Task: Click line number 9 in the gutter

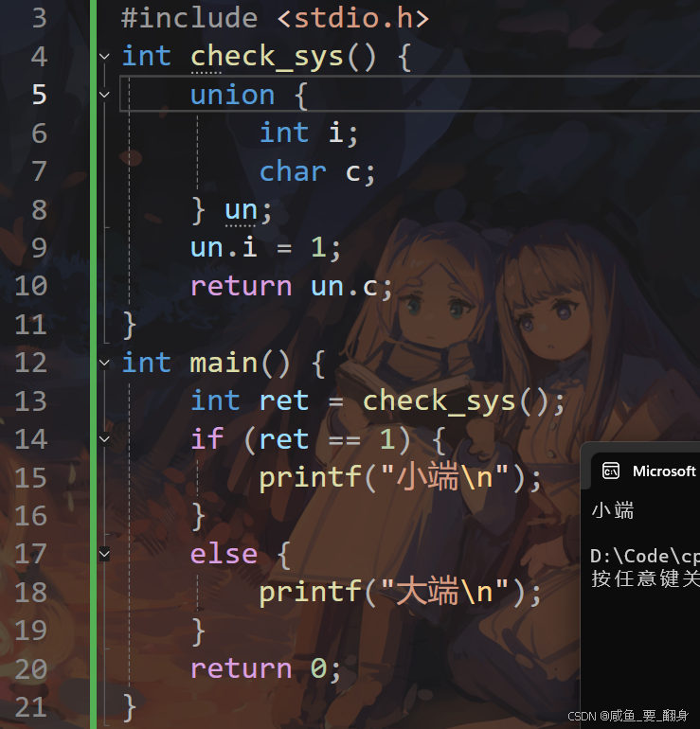Action: point(40,248)
